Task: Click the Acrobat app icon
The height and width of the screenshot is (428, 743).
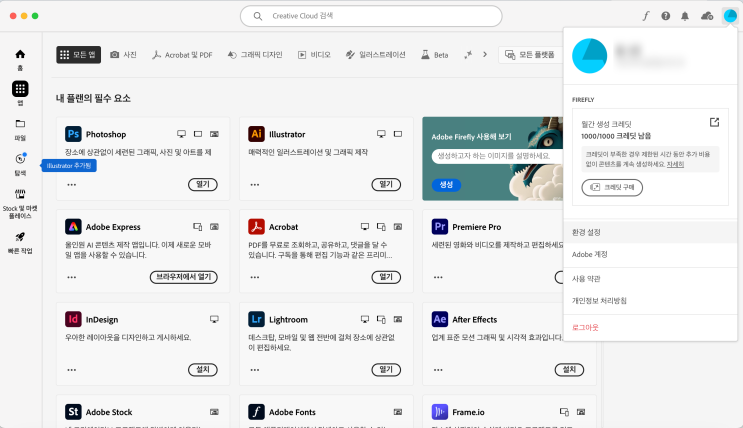Action: [256, 227]
